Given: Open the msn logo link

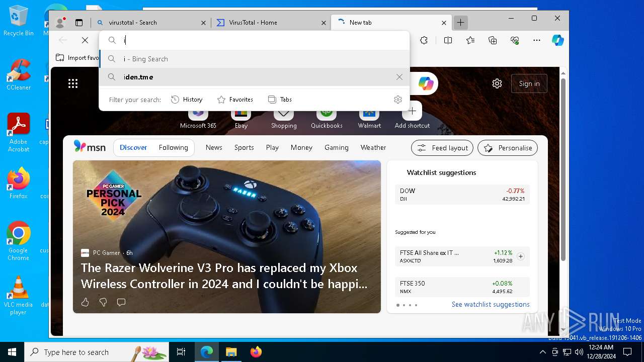Looking at the screenshot, I should pyautogui.click(x=90, y=147).
